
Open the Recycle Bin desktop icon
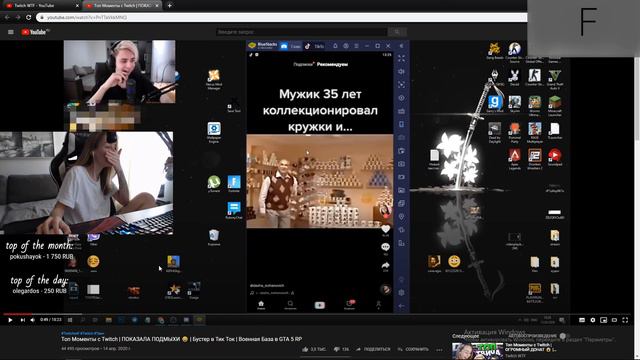point(214,237)
